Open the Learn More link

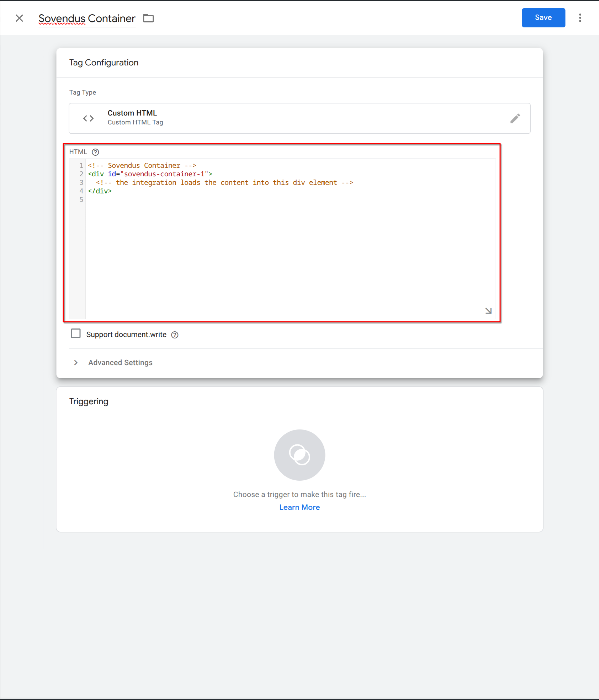(299, 507)
